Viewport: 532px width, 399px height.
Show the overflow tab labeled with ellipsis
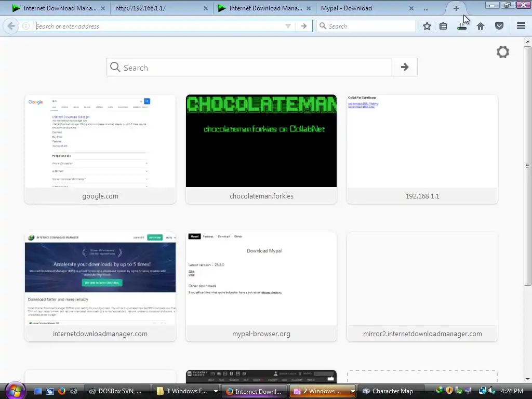click(x=426, y=9)
